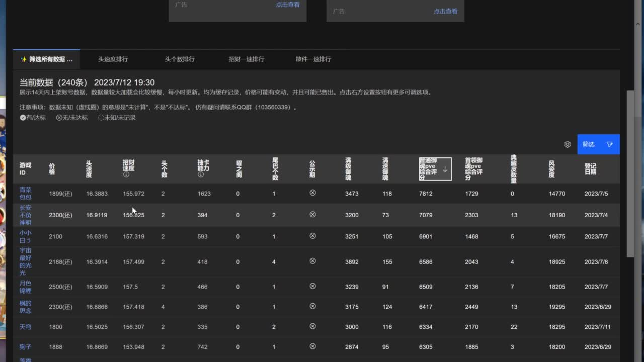Sort by the 价格 column header

pos(52,168)
